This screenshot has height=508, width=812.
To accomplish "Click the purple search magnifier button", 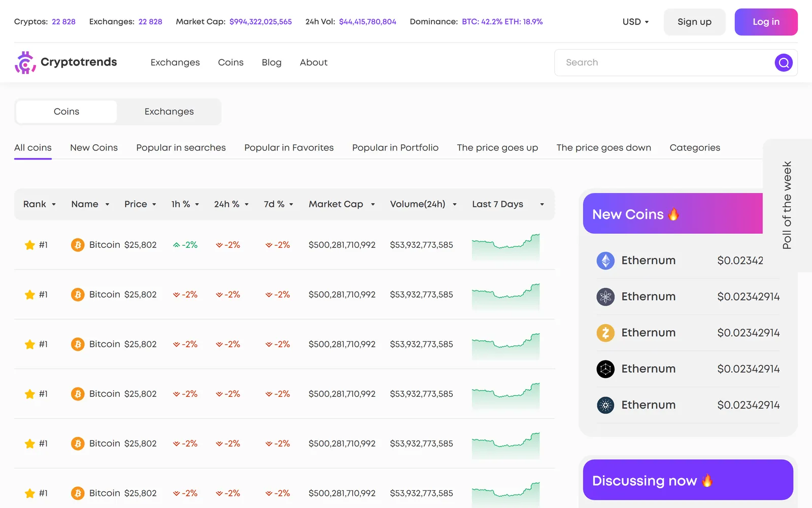I will pos(784,62).
